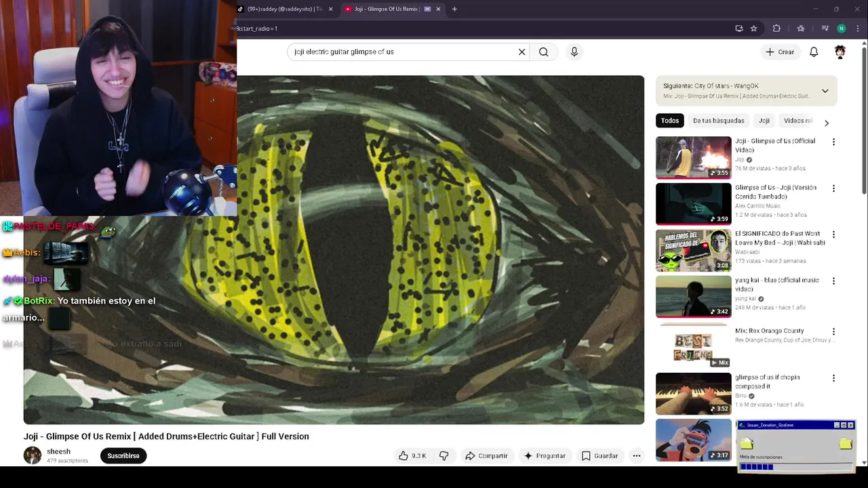Screen dimensions: 868x488
Task: Open the media control toolbar icon
Action: click(x=825, y=28)
